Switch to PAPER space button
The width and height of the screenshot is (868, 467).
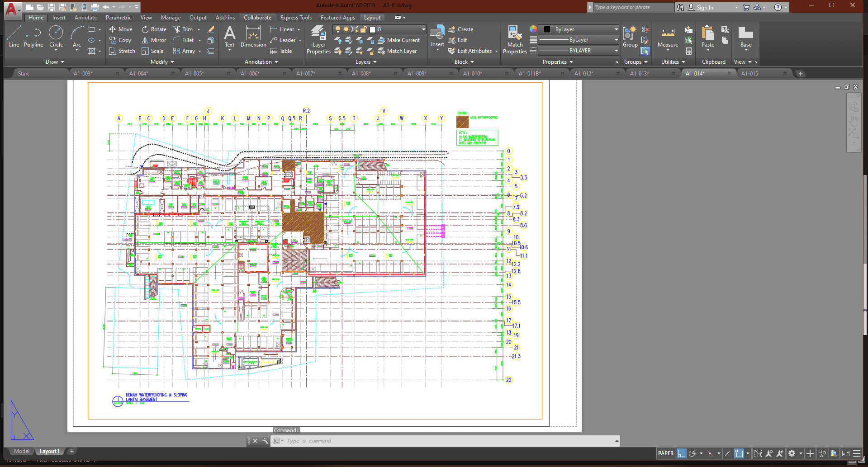(665, 453)
